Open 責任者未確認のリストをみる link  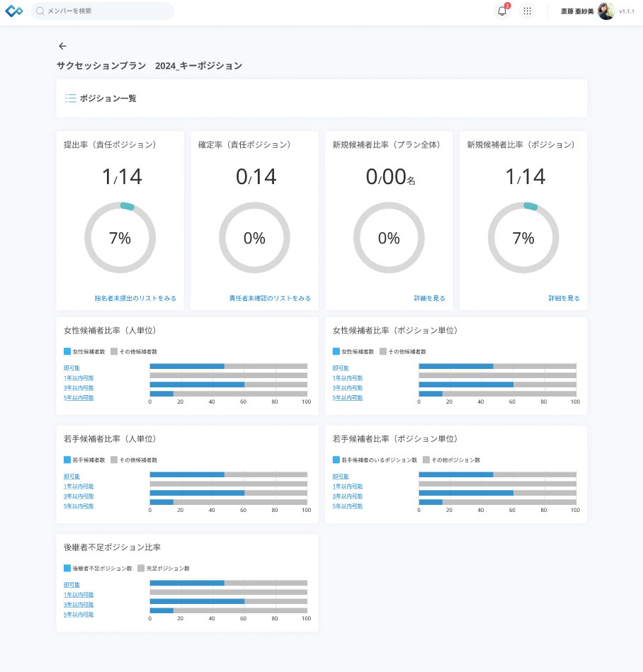point(270,298)
